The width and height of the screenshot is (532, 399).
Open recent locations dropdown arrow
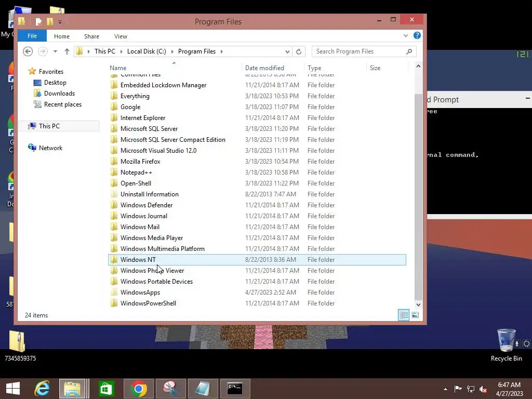pos(55,51)
